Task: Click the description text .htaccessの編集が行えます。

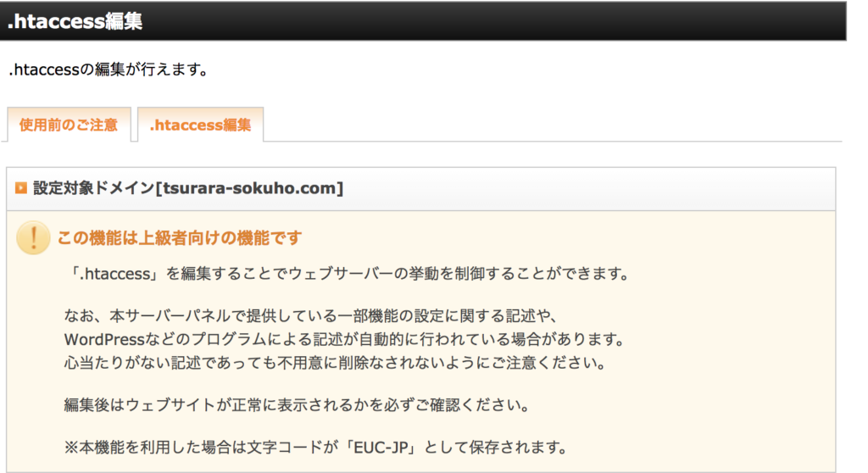Action: point(108,70)
